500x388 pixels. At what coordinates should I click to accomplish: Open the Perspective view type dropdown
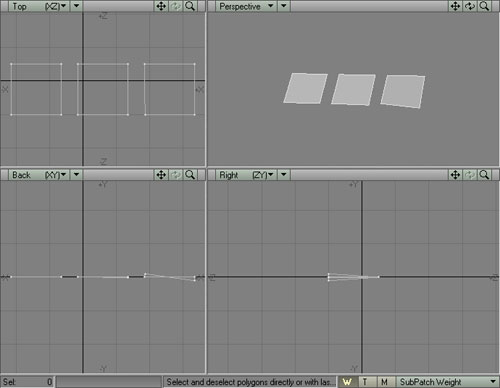(246, 6)
